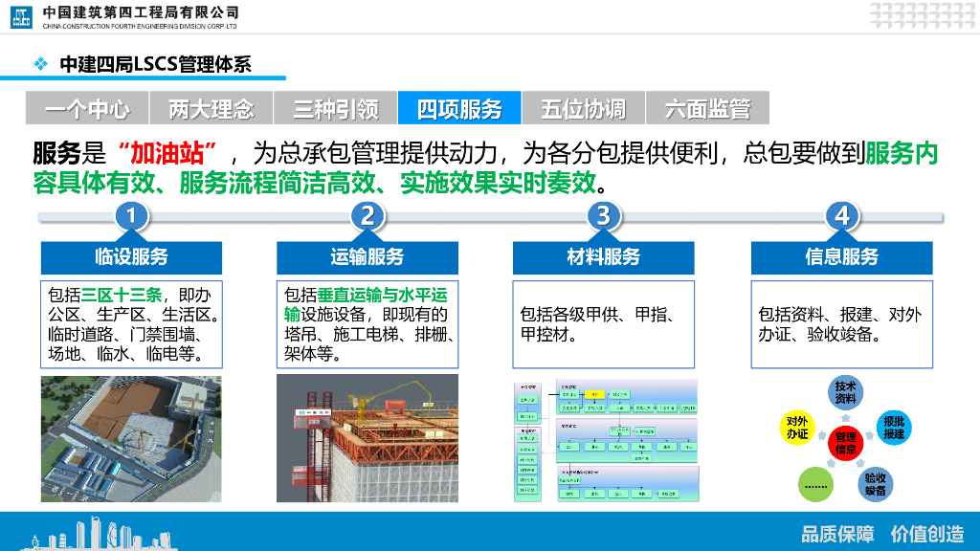Click the number 1 circle marker
The height and width of the screenshot is (551, 980).
(131, 216)
